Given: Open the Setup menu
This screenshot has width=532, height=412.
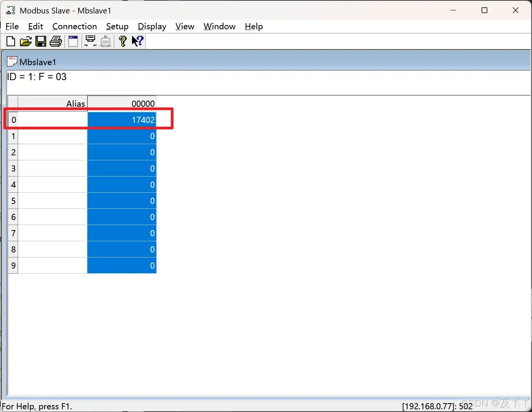Looking at the screenshot, I should [117, 26].
